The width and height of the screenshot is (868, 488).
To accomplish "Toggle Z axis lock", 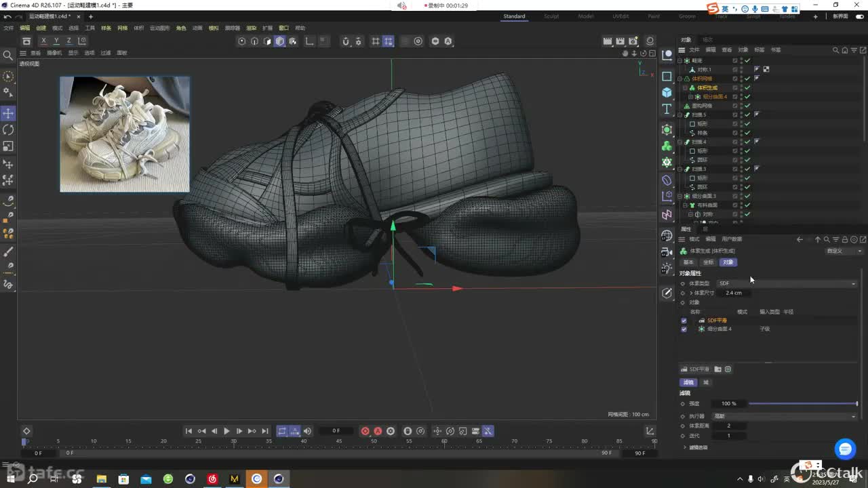I will [68, 41].
